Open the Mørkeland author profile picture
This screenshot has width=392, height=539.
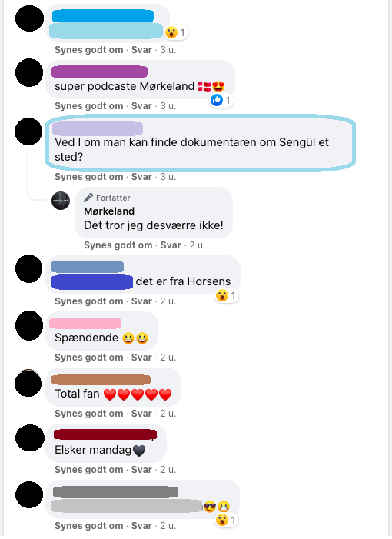tap(61, 201)
